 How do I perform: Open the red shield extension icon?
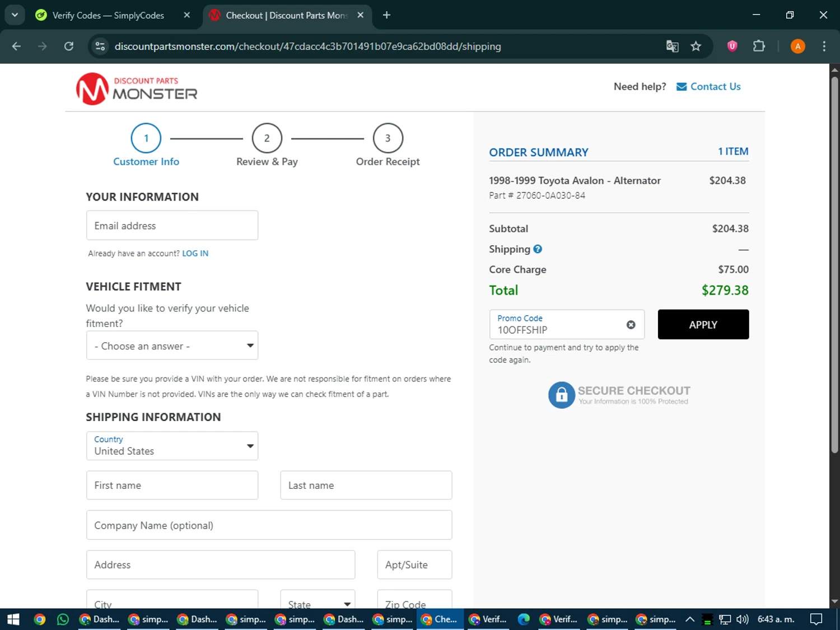coord(732,46)
